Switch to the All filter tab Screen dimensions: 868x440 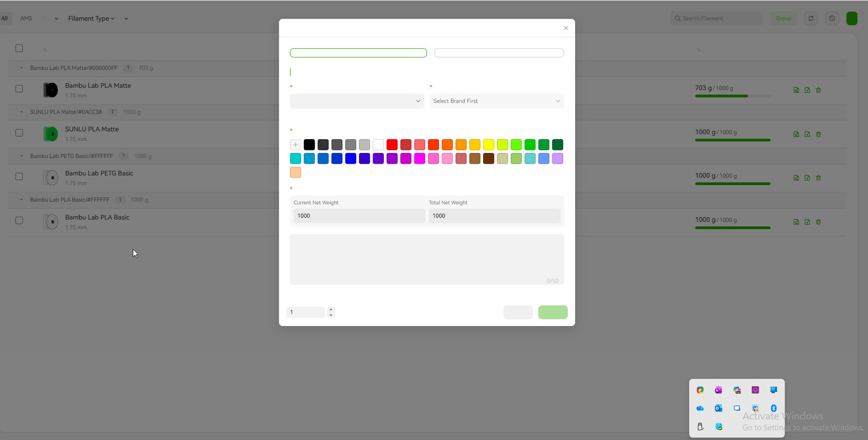5,18
